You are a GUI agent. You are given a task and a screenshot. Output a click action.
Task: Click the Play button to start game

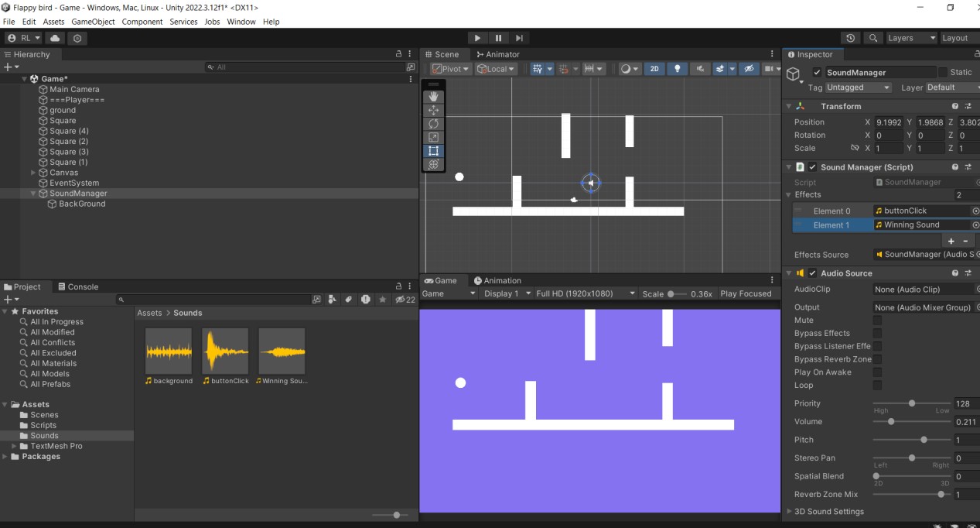point(477,38)
